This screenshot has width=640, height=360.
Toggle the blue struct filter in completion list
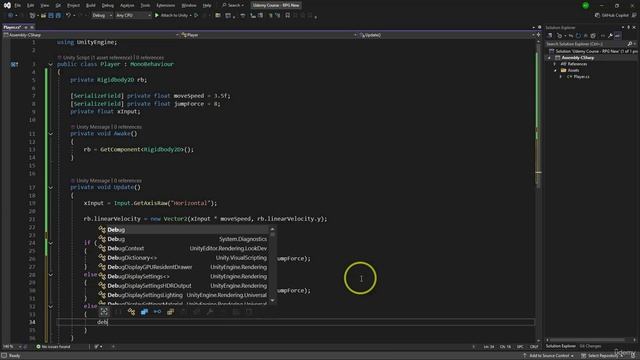[x=144, y=312]
